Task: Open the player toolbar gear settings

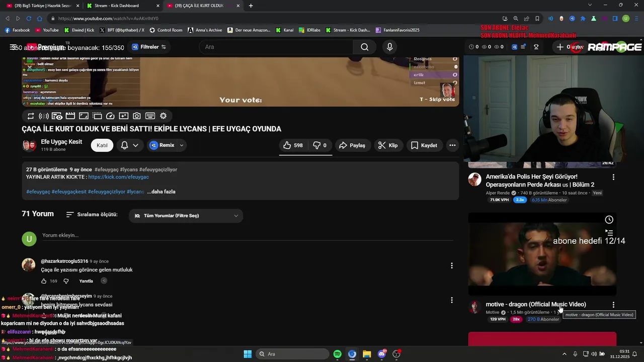Action: pyautogui.click(x=163, y=116)
